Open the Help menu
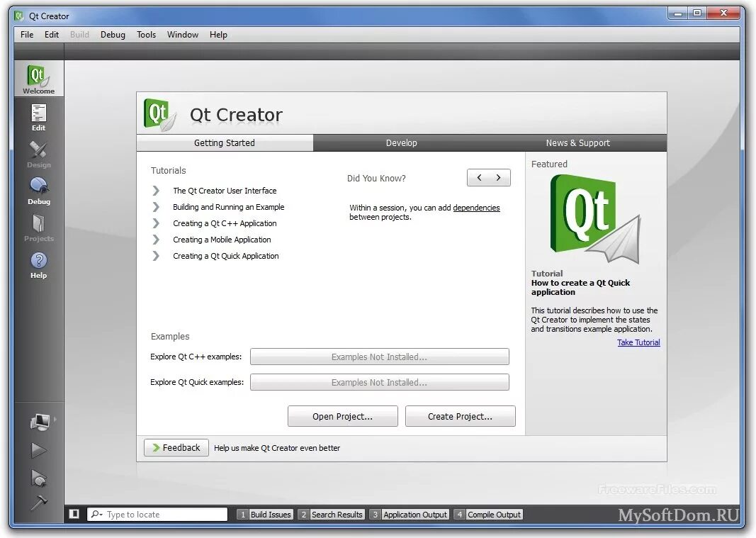 218,35
